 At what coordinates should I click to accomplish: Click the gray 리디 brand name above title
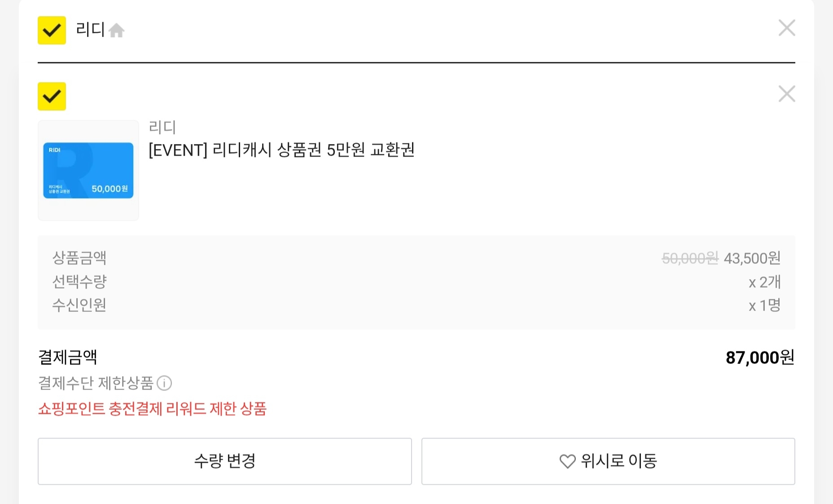click(x=162, y=127)
